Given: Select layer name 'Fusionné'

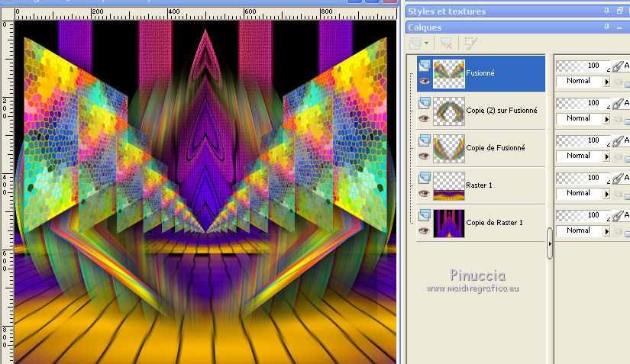Looking at the screenshot, I should 480,73.
